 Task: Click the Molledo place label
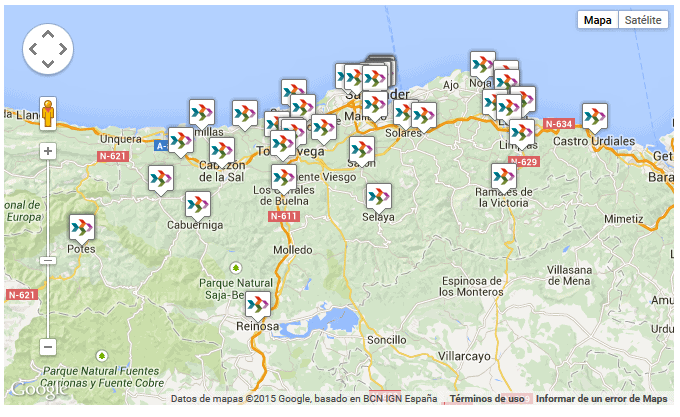coord(293,250)
